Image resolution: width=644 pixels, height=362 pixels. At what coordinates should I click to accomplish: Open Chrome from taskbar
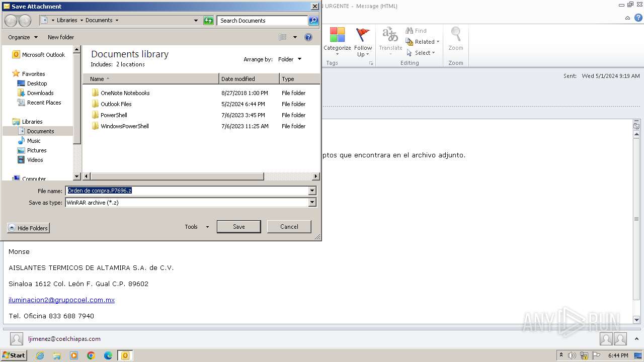click(91, 355)
